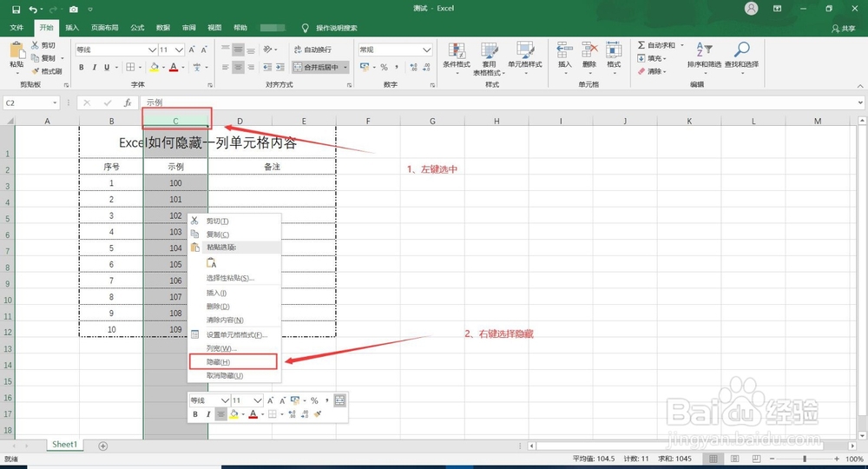Open Find and Select (查找和选择)

coord(741,56)
